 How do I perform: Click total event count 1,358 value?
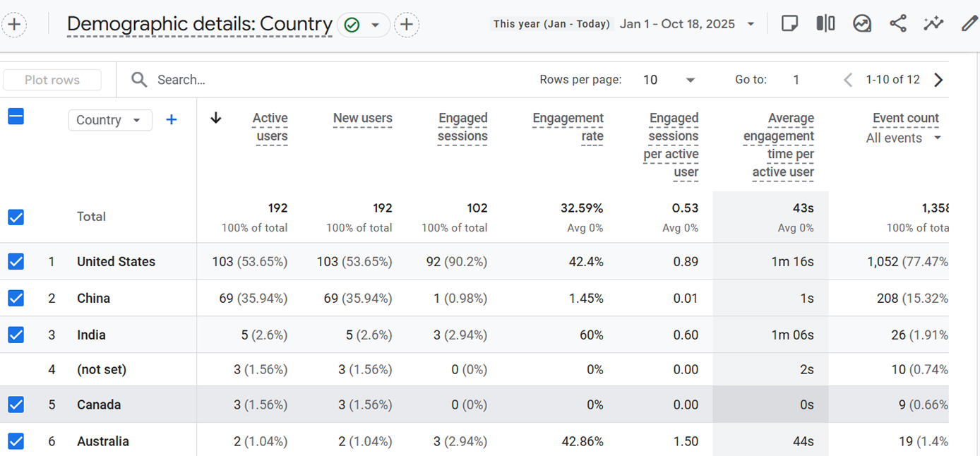(x=935, y=208)
